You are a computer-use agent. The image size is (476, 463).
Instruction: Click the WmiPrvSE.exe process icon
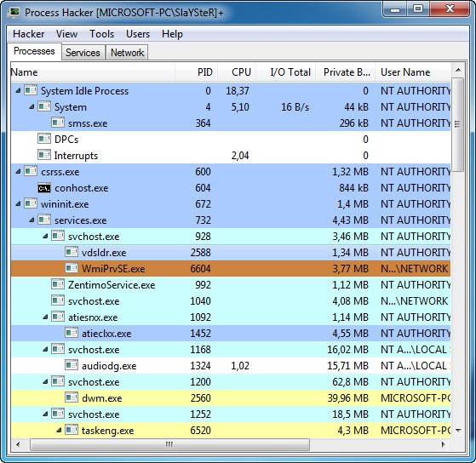pos(72,269)
